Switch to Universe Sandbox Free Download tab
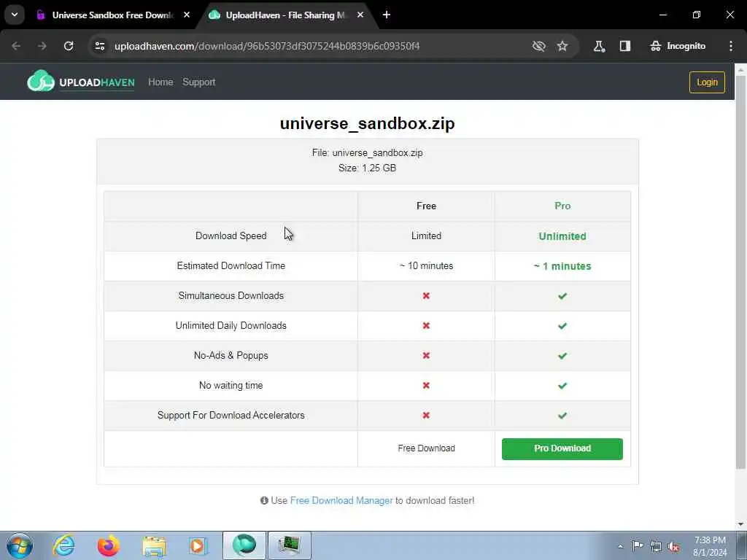This screenshot has height=560, width=747. (111, 15)
